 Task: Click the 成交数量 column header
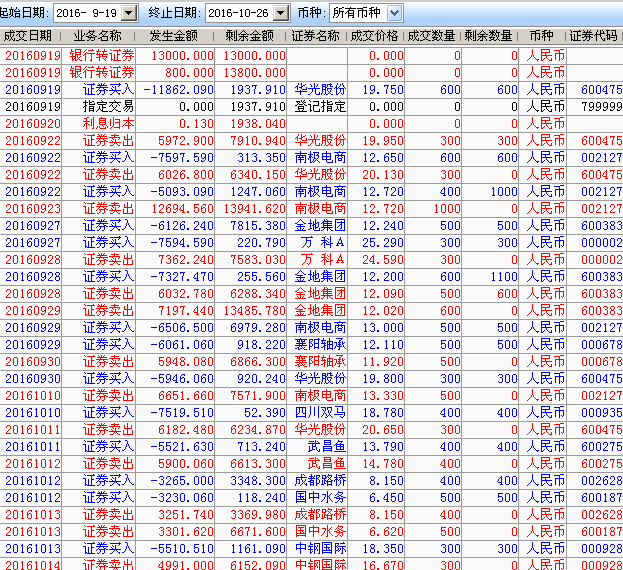click(x=431, y=36)
